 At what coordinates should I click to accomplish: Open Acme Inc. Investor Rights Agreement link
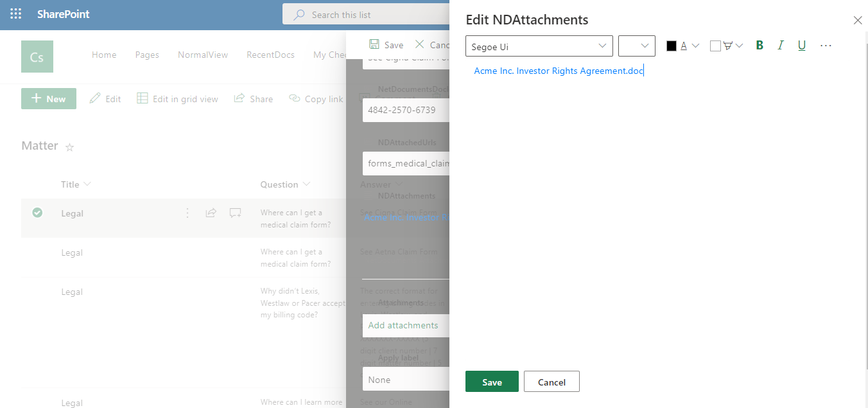[559, 71]
